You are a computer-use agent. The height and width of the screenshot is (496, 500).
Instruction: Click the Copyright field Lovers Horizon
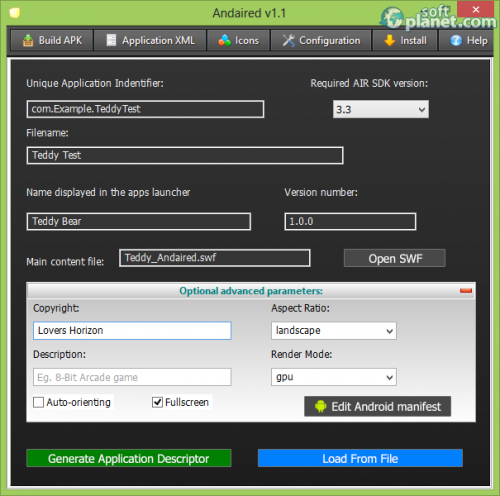[132, 331]
